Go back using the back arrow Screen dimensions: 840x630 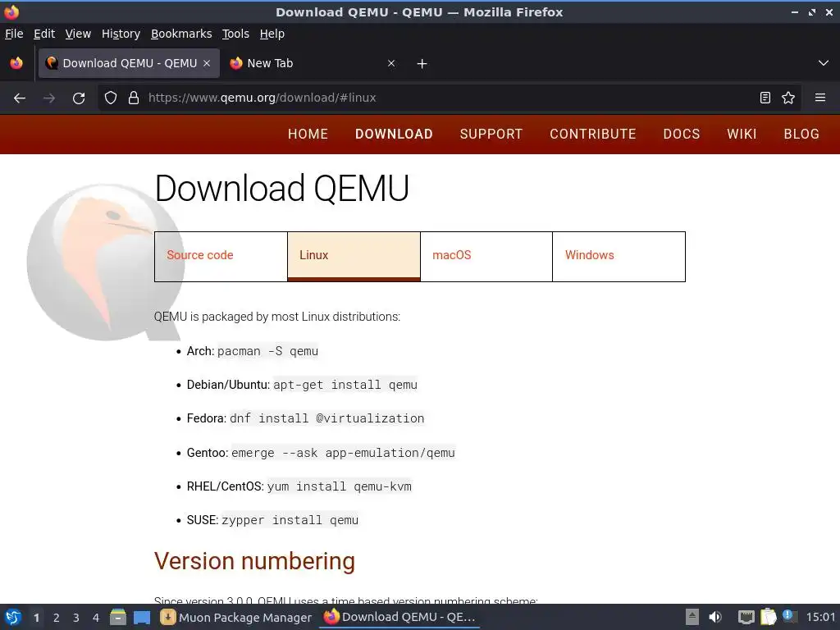pos(20,98)
